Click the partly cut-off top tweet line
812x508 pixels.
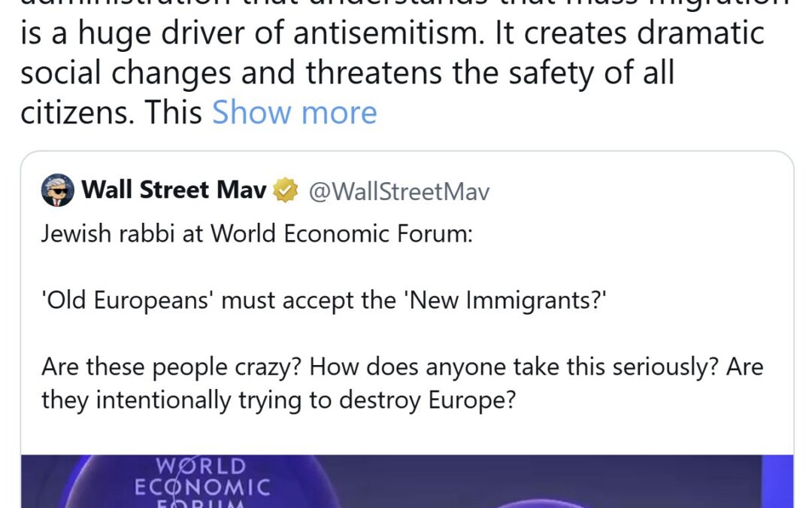[406, 5]
